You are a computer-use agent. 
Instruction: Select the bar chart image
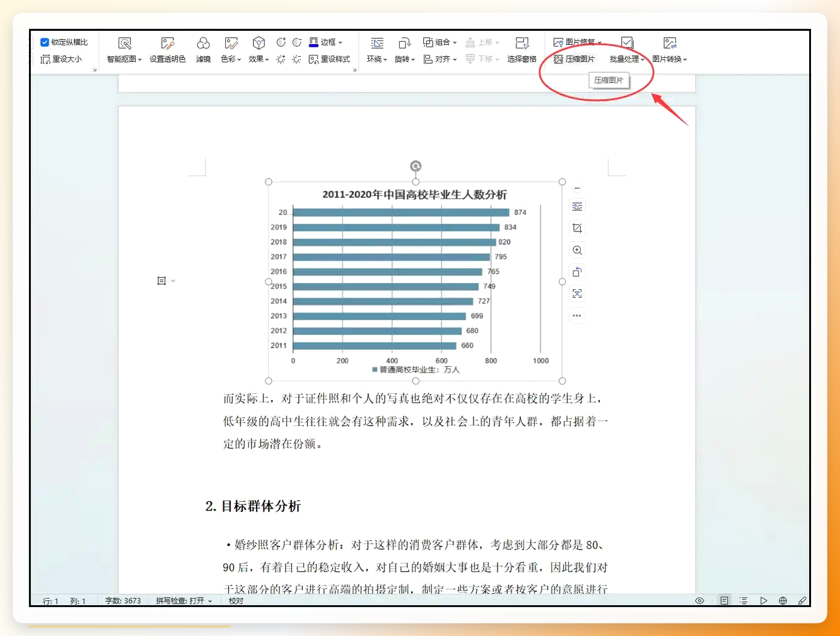point(416,281)
